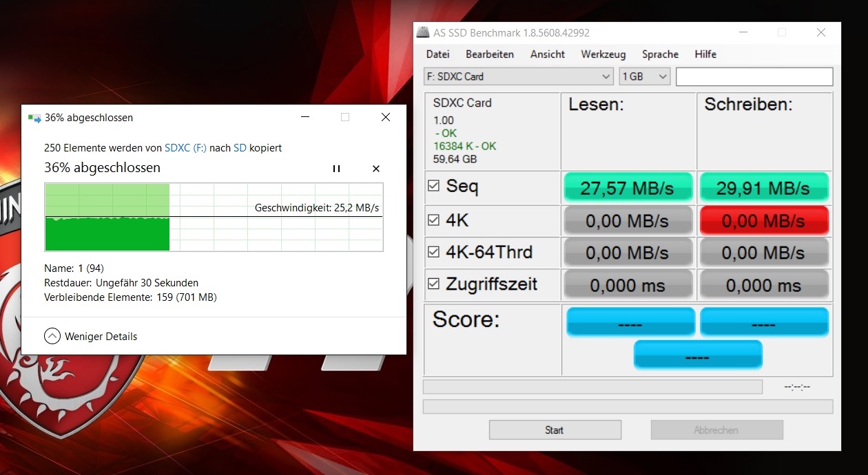Open the Ansicht menu

point(548,54)
